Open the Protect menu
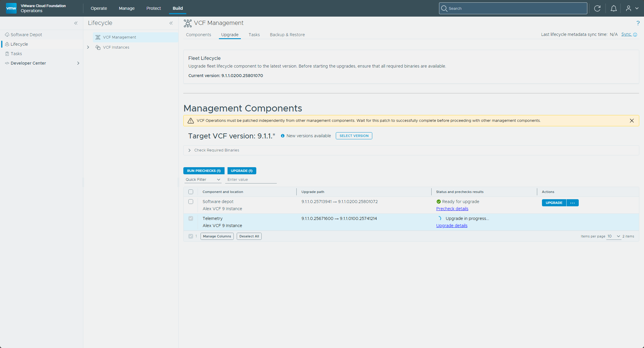Image resolution: width=644 pixels, height=348 pixels. [154, 8]
